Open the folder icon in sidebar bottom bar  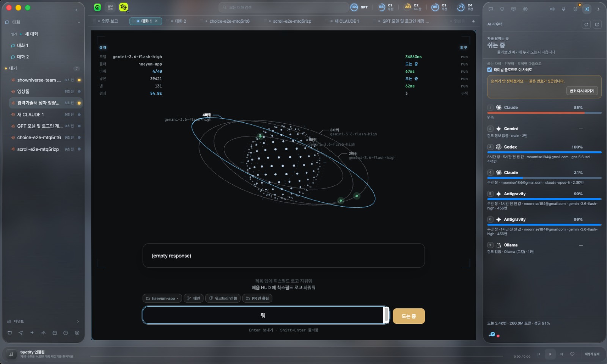(10, 333)
